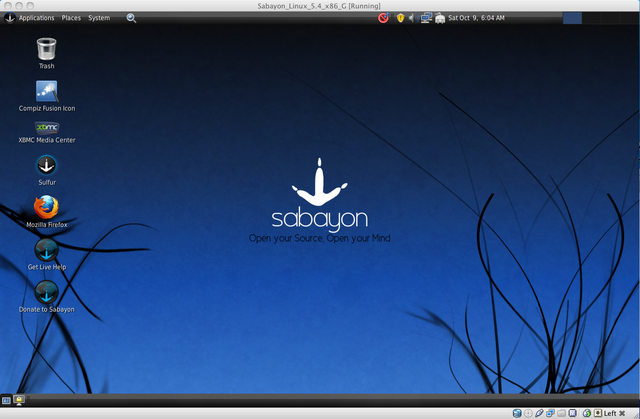The width and height of the screenshot is (640, 419).
Task: Click the VirtualBox hard disk status icon
Action: click(x=517, y=413)
